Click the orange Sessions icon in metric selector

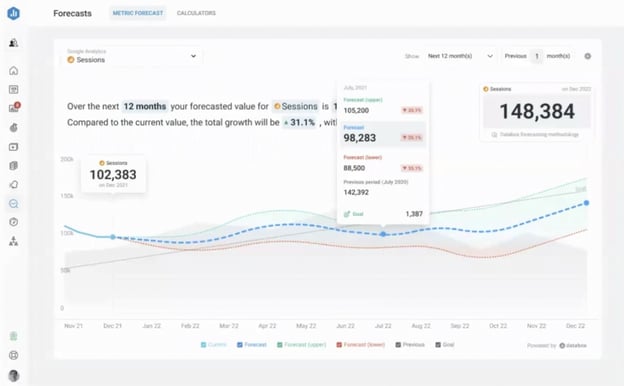pos(71,60)
